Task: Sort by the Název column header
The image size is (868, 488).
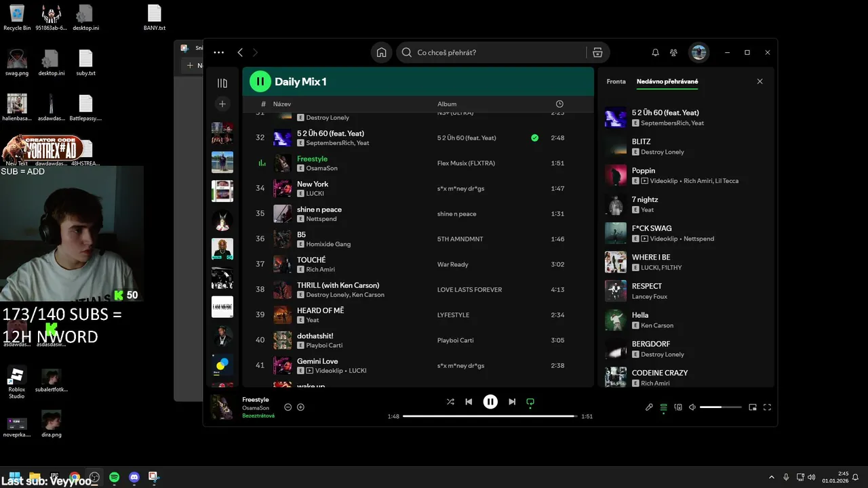Action: (x=282, y=104)
